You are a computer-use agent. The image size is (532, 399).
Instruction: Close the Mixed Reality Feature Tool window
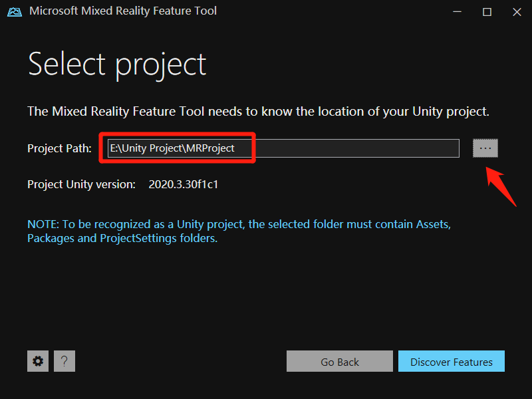517,12
